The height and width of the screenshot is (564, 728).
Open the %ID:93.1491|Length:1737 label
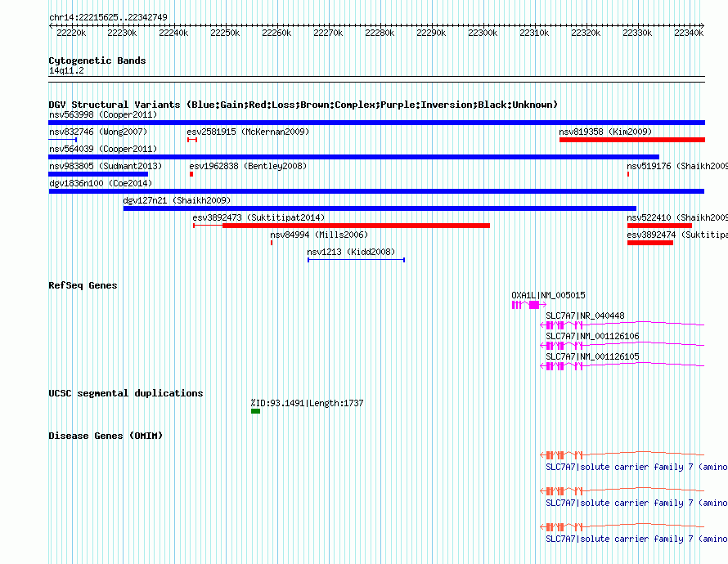[x=307, y=403]
